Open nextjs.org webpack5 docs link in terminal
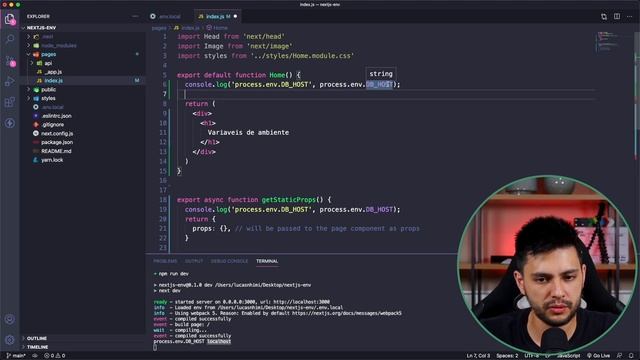 (x=347, y=313)
